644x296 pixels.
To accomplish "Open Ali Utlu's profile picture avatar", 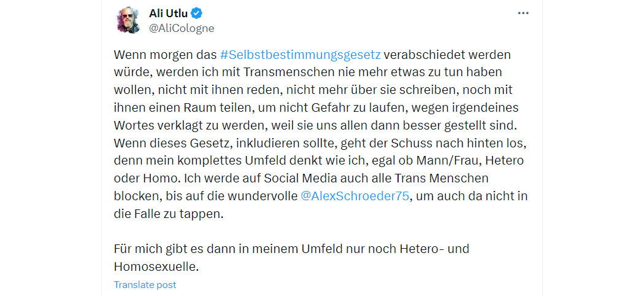I will 128,20.
